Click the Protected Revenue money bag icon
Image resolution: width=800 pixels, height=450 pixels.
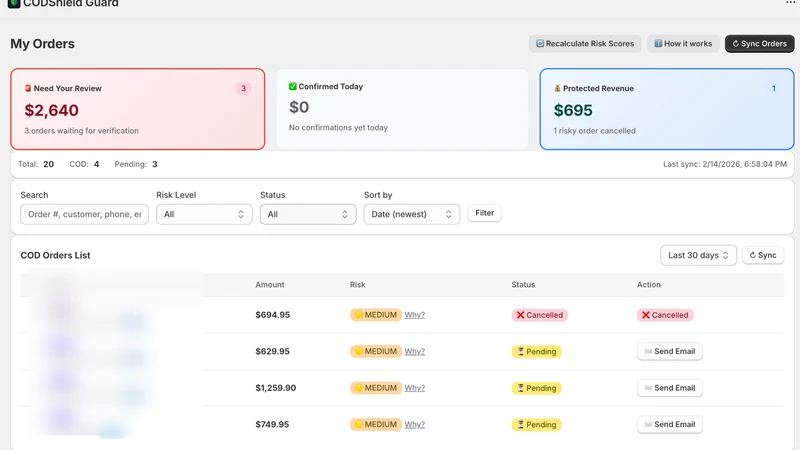[557, 88]
